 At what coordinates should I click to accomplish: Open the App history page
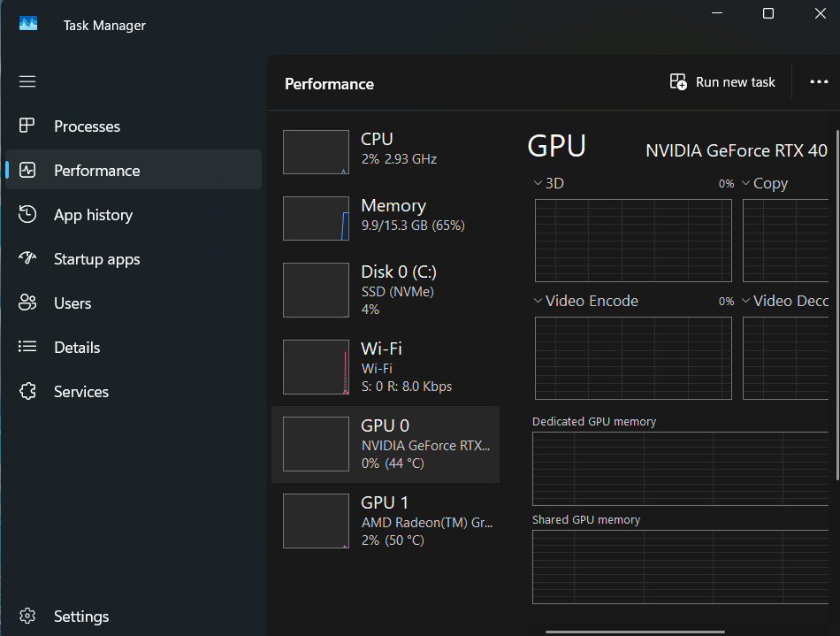(x=133, y=215)
